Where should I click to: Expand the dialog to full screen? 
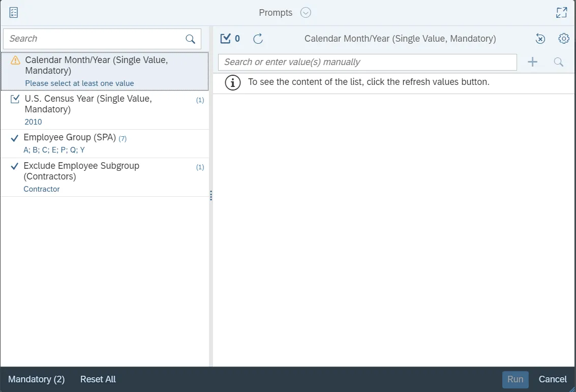click(561, 13)
